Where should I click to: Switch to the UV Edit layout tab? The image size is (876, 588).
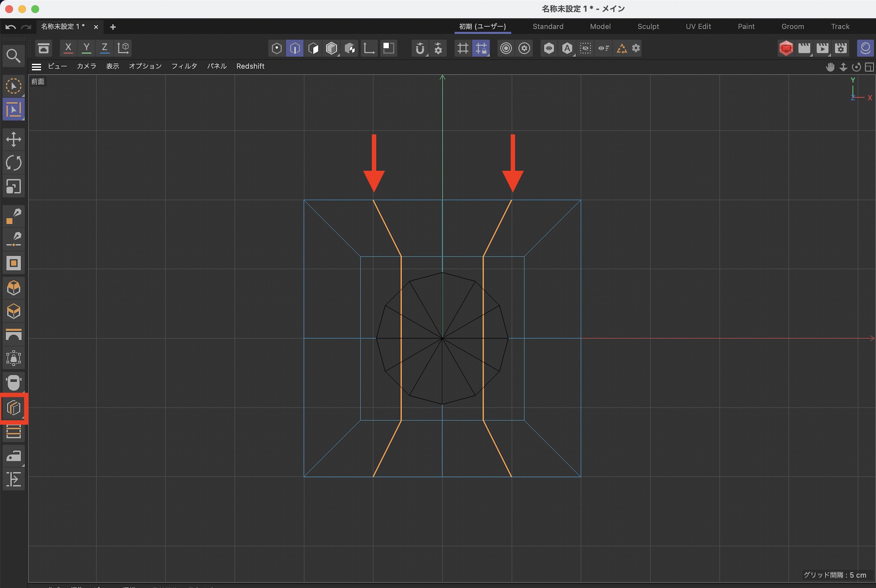coord(698,26)
